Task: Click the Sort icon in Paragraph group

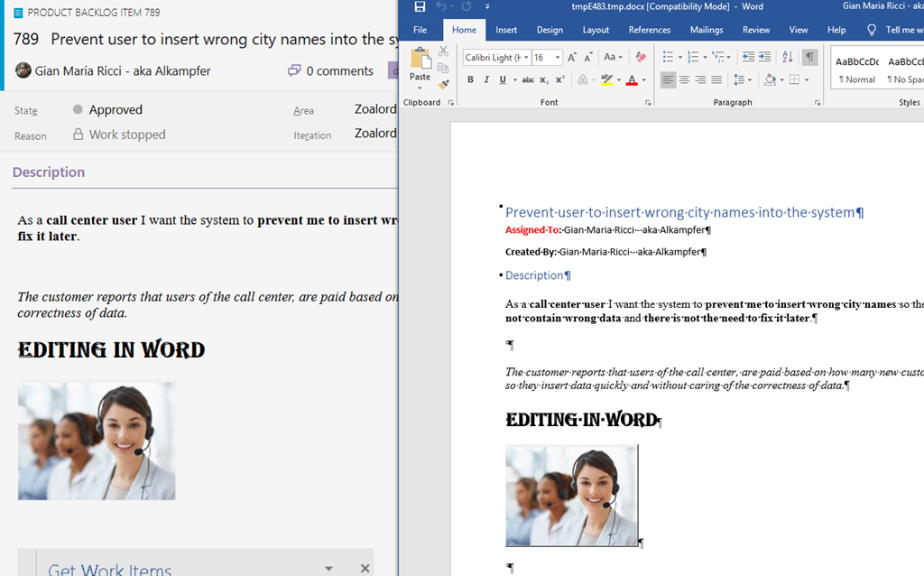Action: tap(786, 56)
